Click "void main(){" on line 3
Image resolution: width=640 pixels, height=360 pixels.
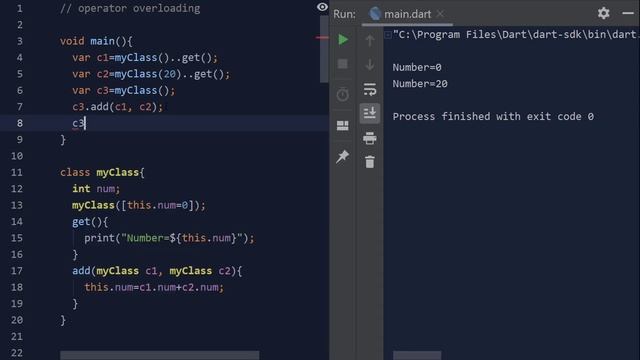(96, 41)
